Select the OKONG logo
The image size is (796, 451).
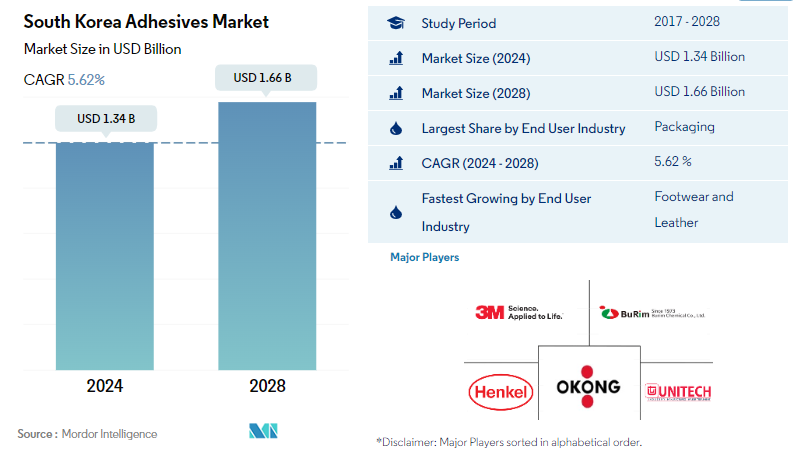click(588, 386)
